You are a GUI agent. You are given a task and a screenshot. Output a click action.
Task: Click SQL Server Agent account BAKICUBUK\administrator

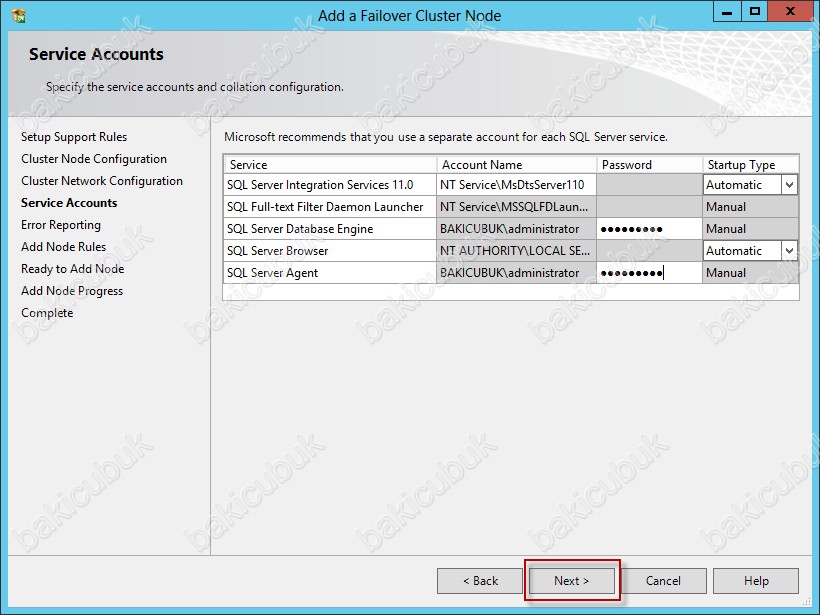[517, 273]
